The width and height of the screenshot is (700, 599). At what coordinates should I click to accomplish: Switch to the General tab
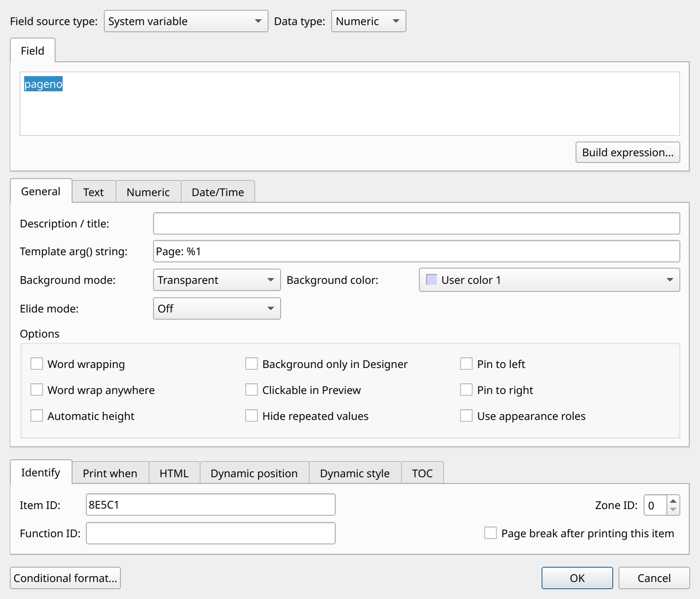(x=41, y=191)
